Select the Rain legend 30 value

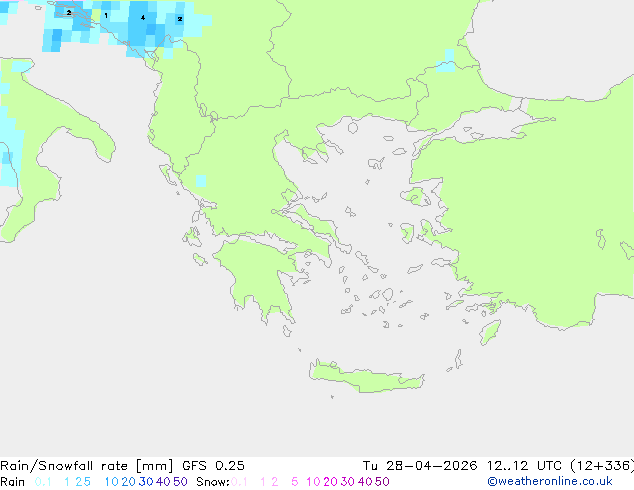146,482
